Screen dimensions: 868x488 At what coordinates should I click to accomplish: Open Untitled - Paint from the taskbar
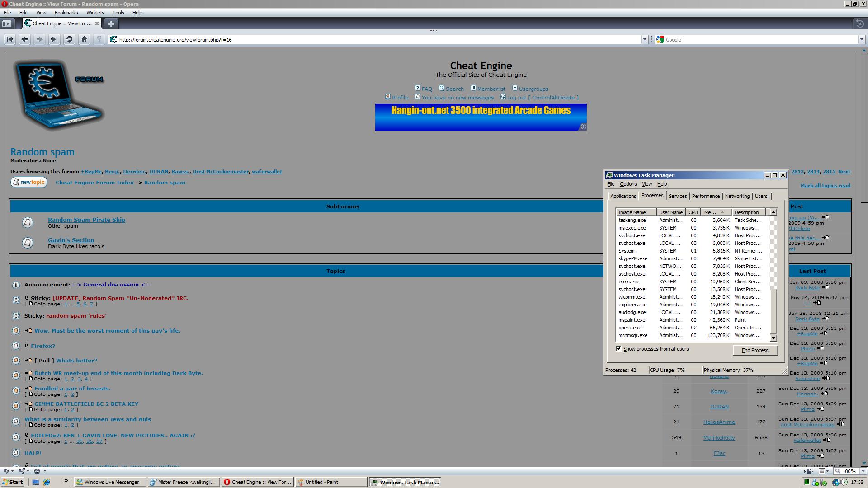(x=331, y=482)
